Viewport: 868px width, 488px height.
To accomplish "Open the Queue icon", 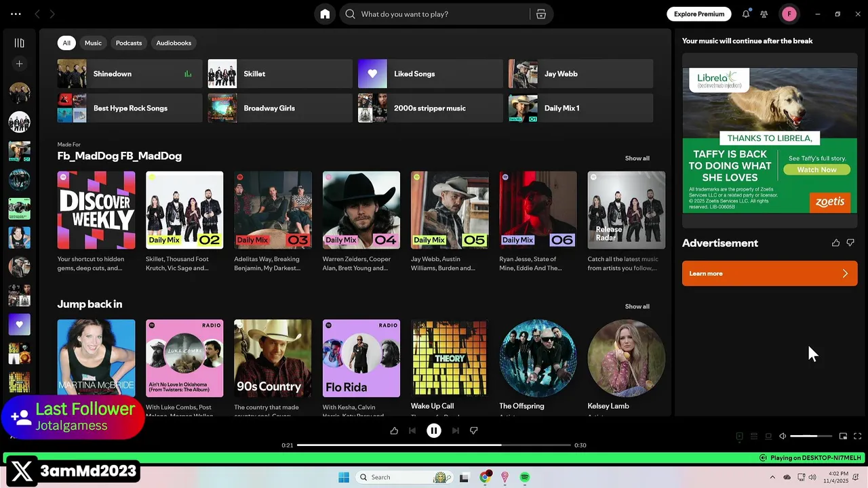I will [753, 436].
